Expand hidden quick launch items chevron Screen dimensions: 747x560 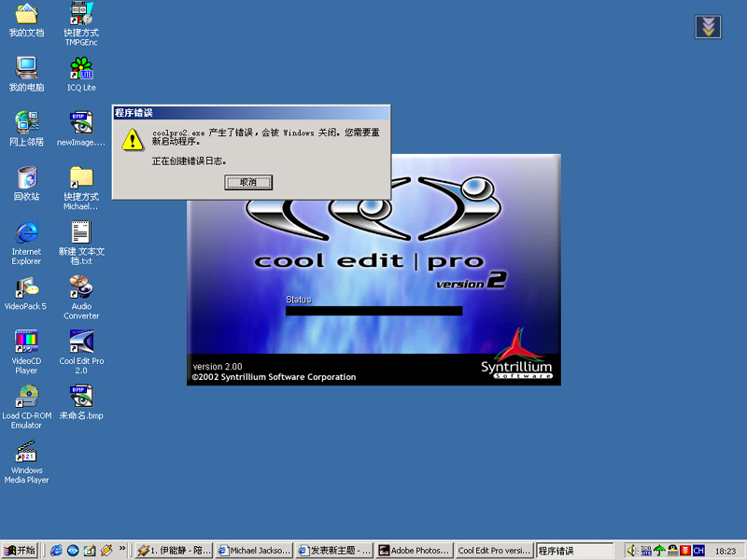click(x=122, y=548)
